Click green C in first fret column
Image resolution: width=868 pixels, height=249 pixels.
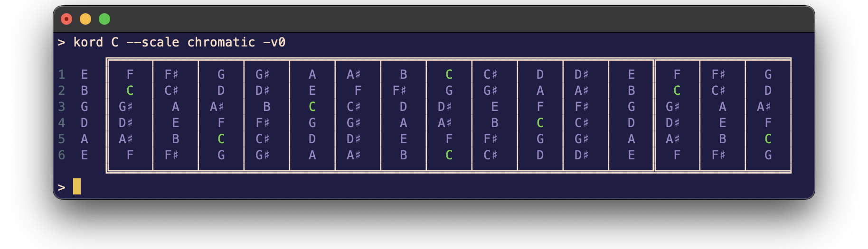[x=130, y=91]
